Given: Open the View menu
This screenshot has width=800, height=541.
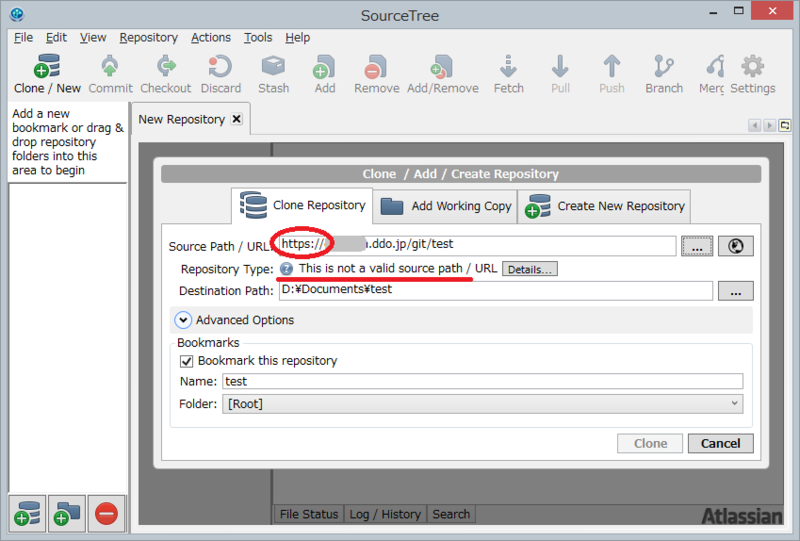Looking at the screenshot, I should click(x=92, y=37).
